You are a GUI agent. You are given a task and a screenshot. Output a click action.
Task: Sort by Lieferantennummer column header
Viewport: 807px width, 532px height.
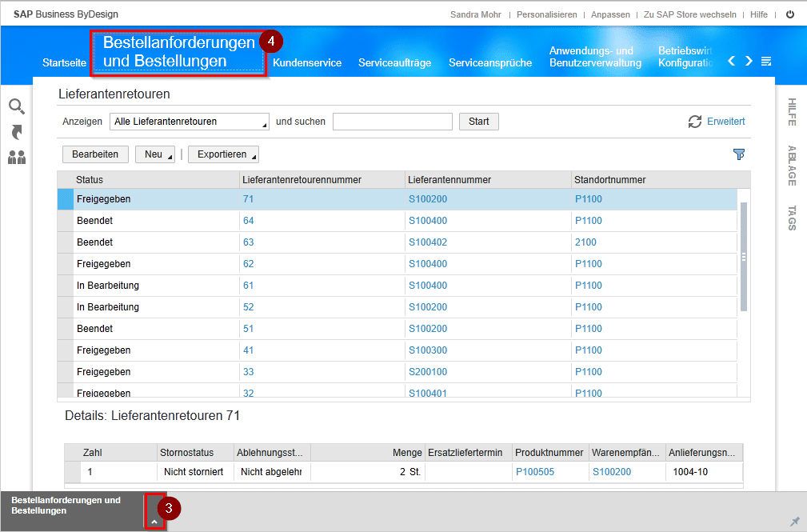tap(489, 180)
